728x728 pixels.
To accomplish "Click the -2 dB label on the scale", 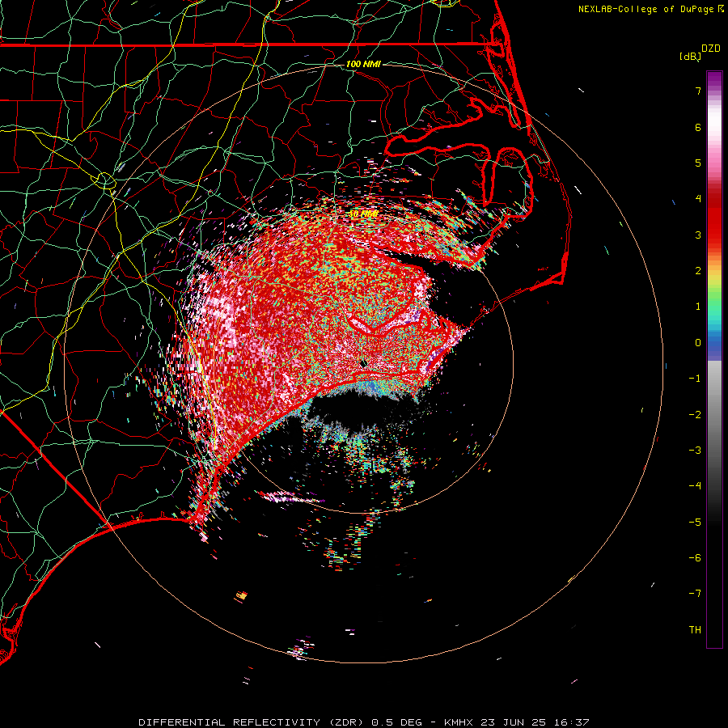I will 695,415.
